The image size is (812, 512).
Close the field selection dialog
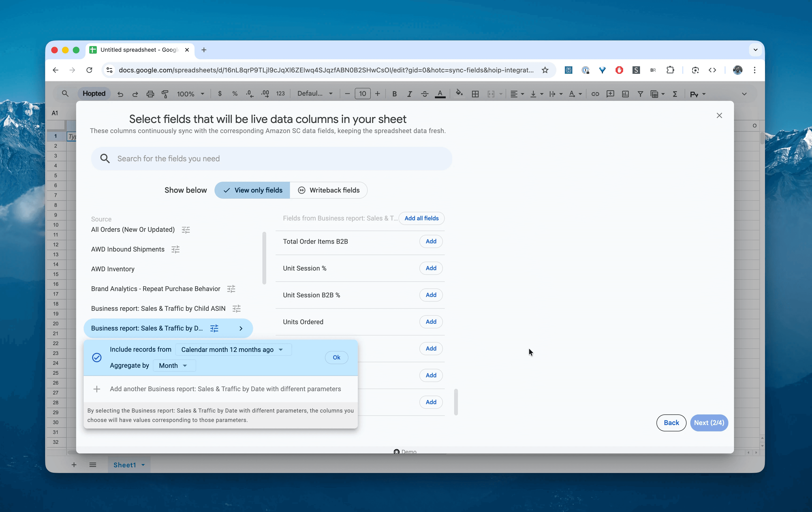pos(719,115)
